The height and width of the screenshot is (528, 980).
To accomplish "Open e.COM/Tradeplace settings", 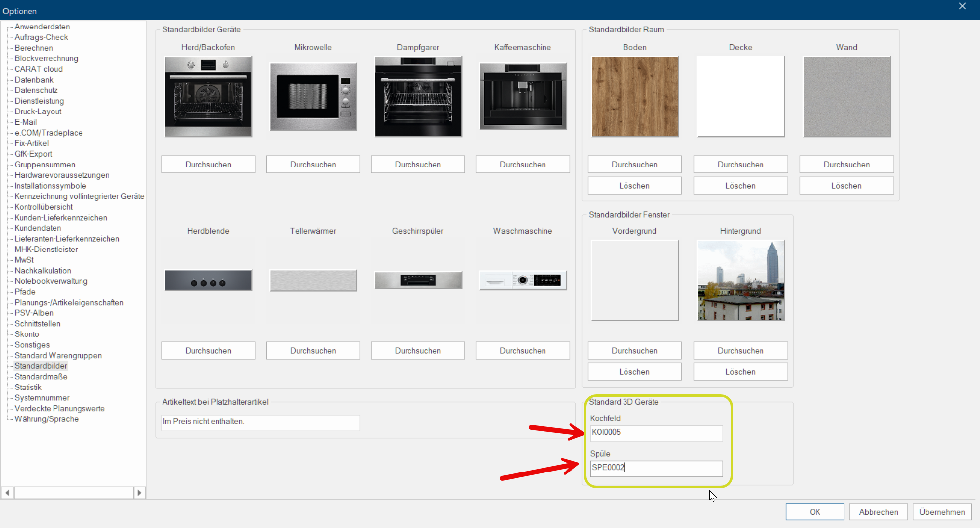I will tap(49, 133).
